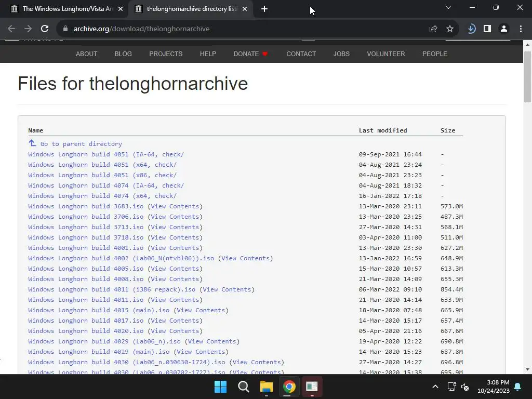Open HELP in site navigation
532x399 pixels.
coord(208,54)
